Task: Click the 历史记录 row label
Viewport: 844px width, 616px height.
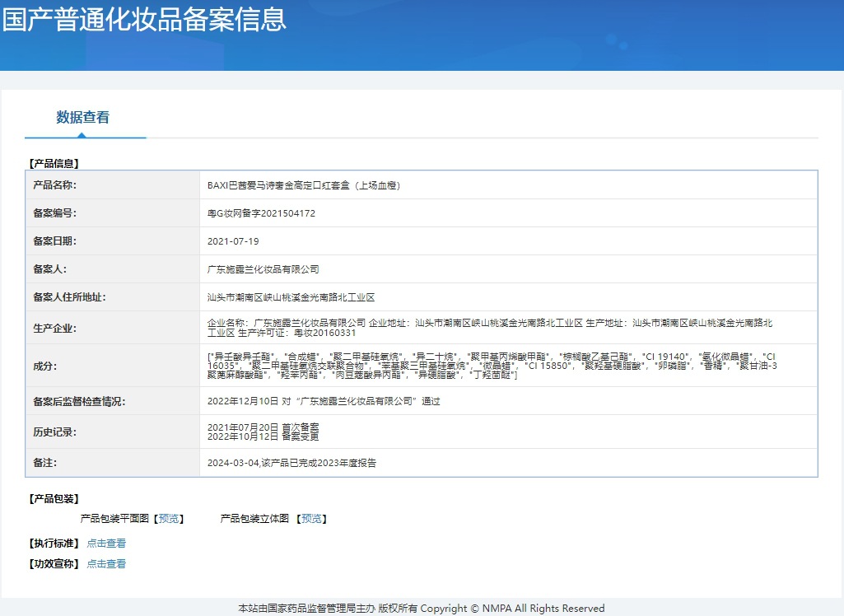Action: pyautogui.click(x=55, y=432)
